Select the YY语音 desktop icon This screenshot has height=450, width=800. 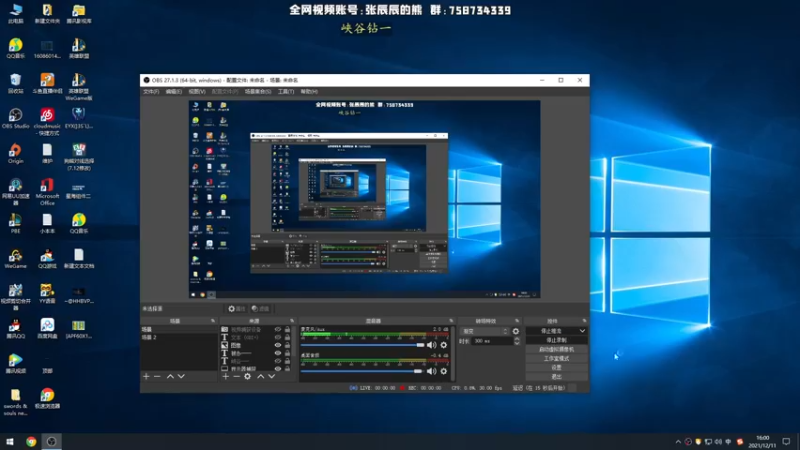click(x=47, y=294)
